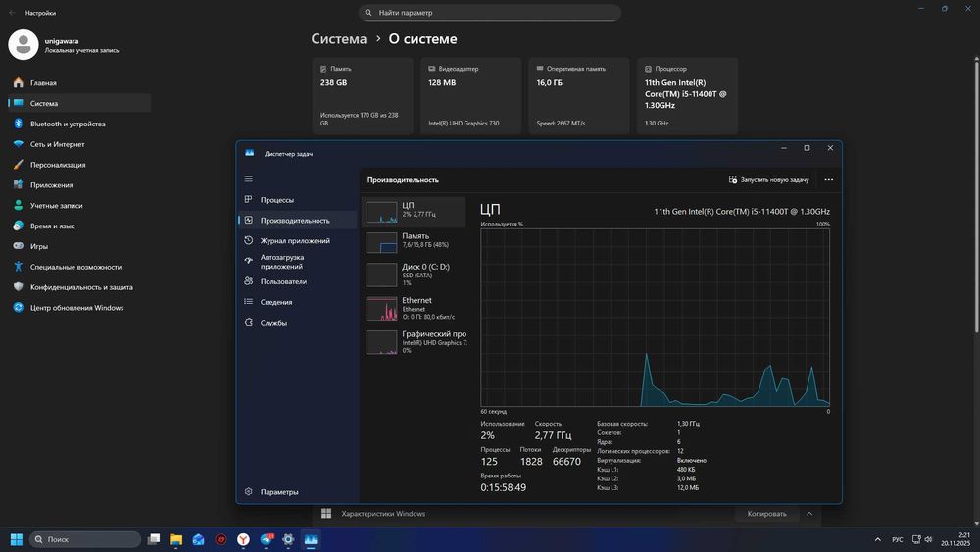Click the Процессор card in Settings
The height and width of the screenshot is (552, 980).
pos(687,96)
